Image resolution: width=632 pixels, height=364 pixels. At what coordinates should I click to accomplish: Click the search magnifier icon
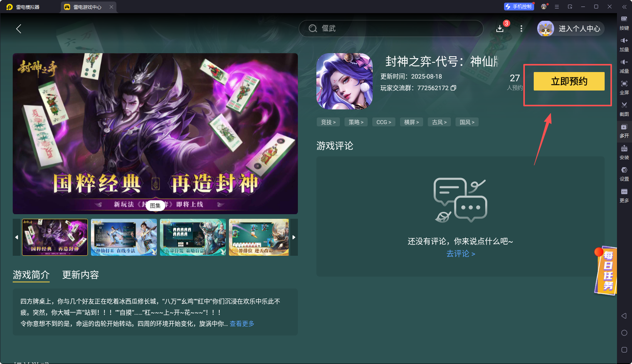click(313, 29)
